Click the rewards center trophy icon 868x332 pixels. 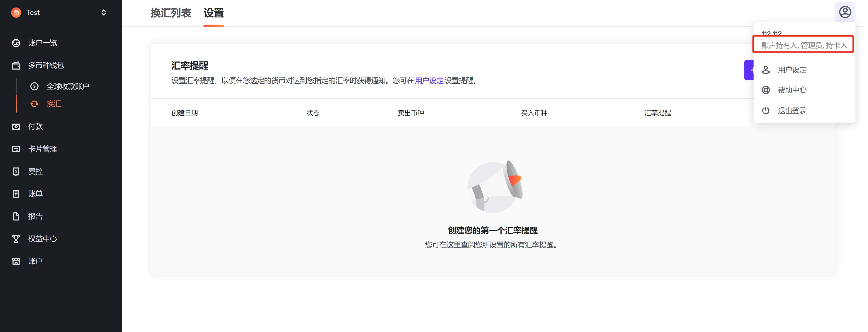(16, 239)
